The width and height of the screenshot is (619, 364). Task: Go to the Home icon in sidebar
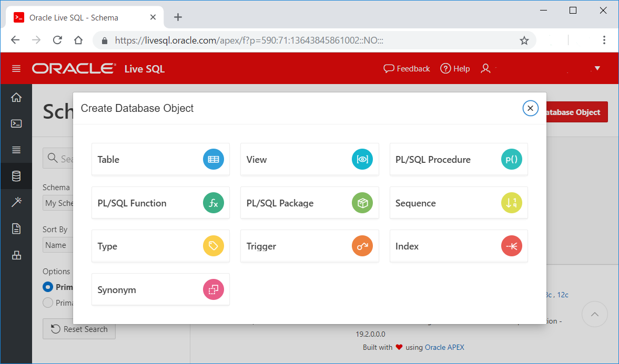(16, 97)
